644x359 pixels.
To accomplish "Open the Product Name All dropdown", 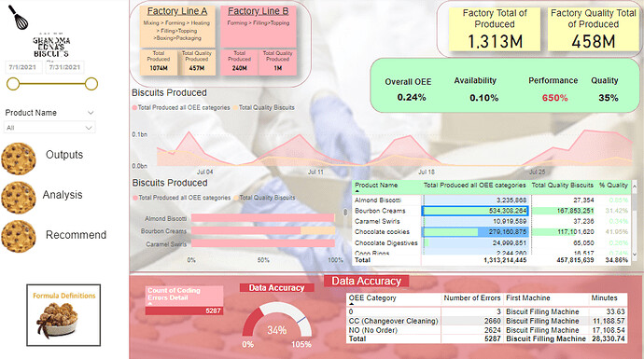I will click(49, 128).
